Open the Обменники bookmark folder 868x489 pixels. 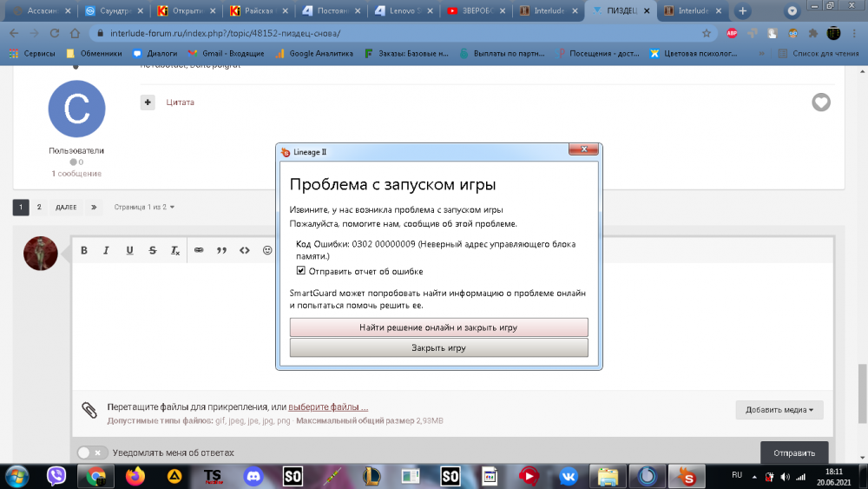click(94, 54)
